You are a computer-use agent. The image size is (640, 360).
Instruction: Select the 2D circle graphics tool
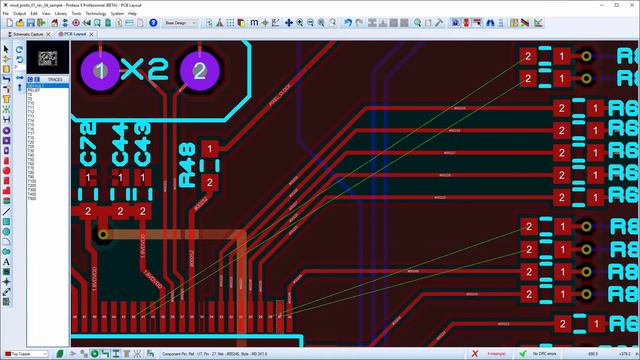[x=6, y=231]
